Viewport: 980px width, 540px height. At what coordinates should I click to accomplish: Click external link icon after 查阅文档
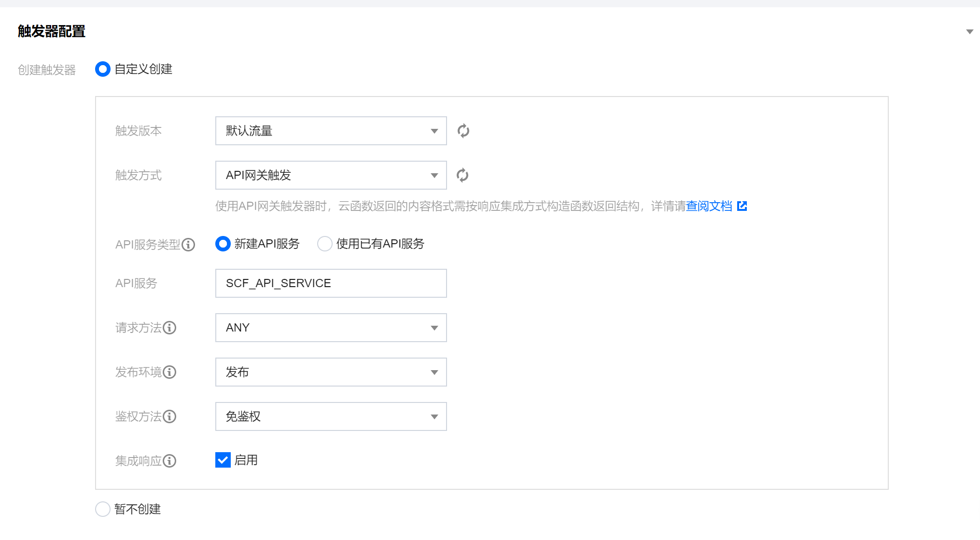pos(742,206)
